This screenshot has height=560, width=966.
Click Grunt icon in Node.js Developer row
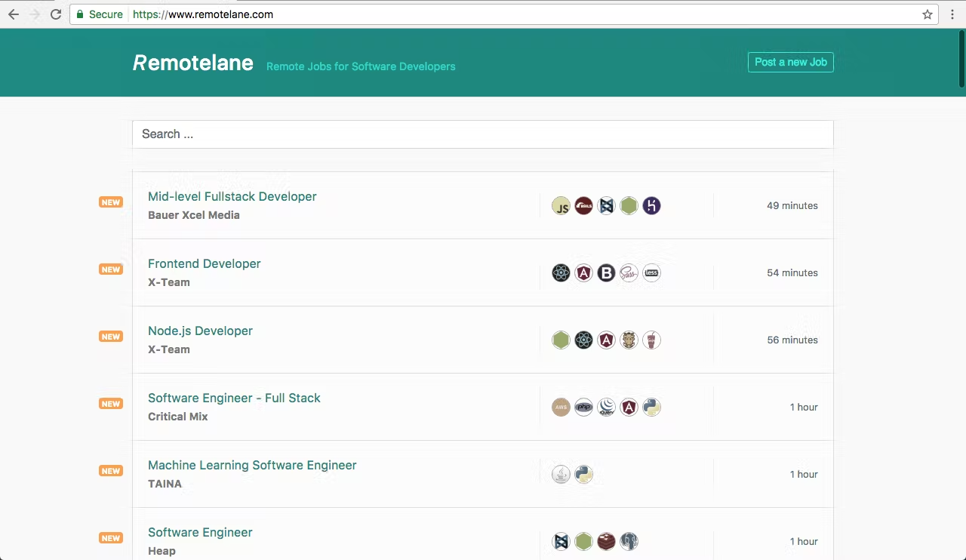629,340
